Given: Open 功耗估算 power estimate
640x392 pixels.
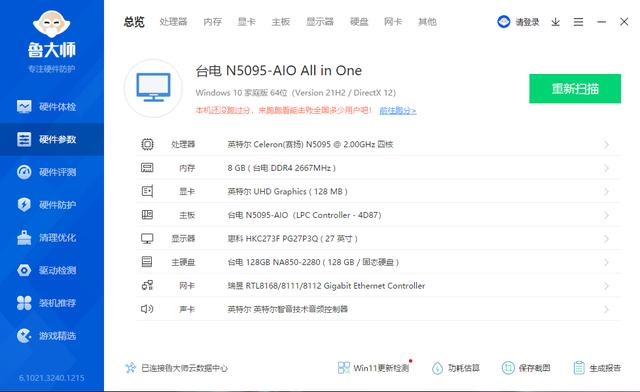Looking at the screenshot, I should (x=456, y=368).
